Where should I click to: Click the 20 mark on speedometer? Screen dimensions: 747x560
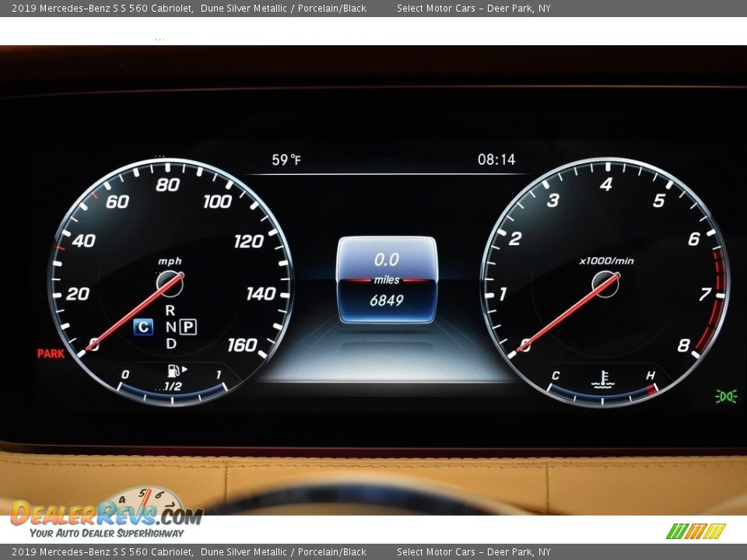point(78,294)
